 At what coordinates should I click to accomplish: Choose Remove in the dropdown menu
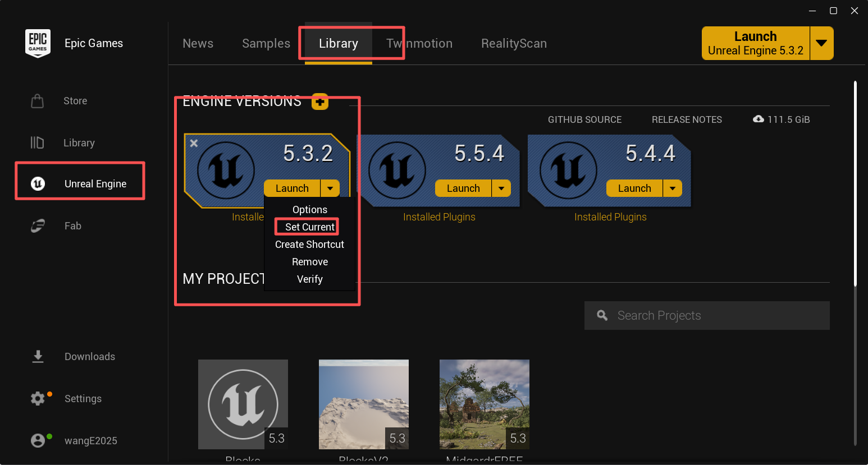click(x=310, y=262)
